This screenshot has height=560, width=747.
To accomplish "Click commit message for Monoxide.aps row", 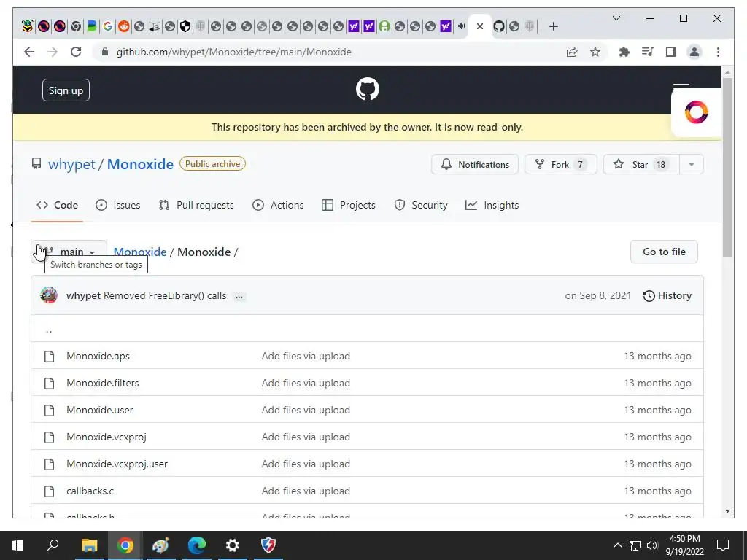I will point(306,356).
